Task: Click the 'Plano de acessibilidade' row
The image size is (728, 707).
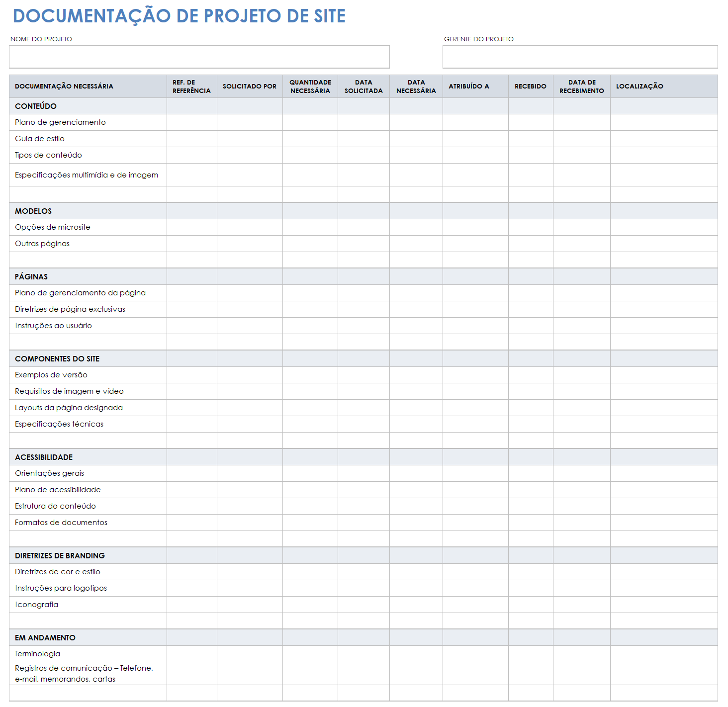Action: coord(364,490)
